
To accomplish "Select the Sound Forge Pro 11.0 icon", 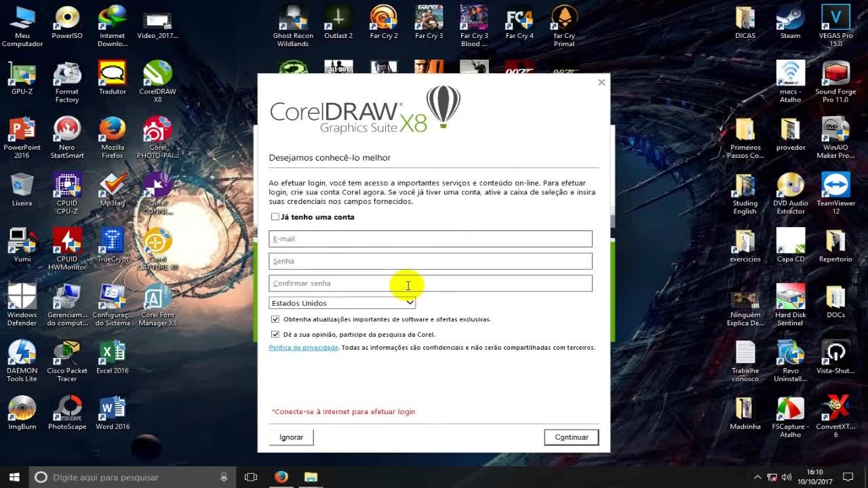I will click(x=835, y=83).
